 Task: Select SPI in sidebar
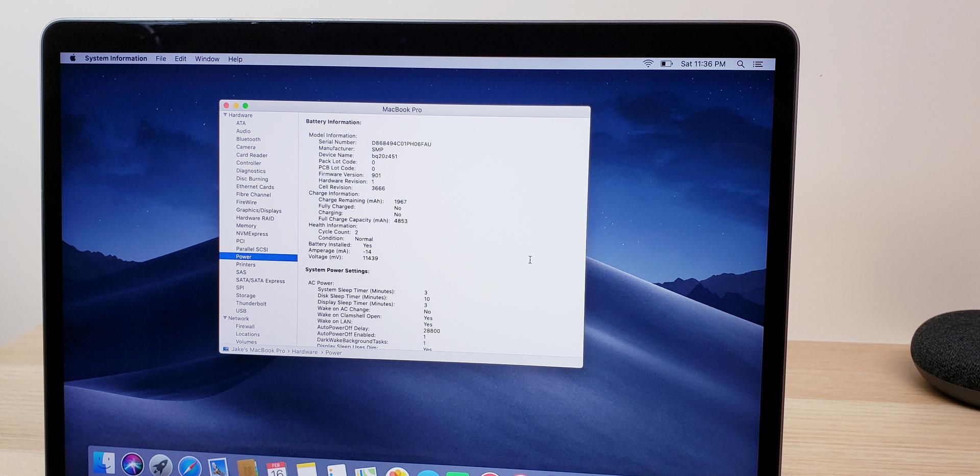click(x=240, y=288)
